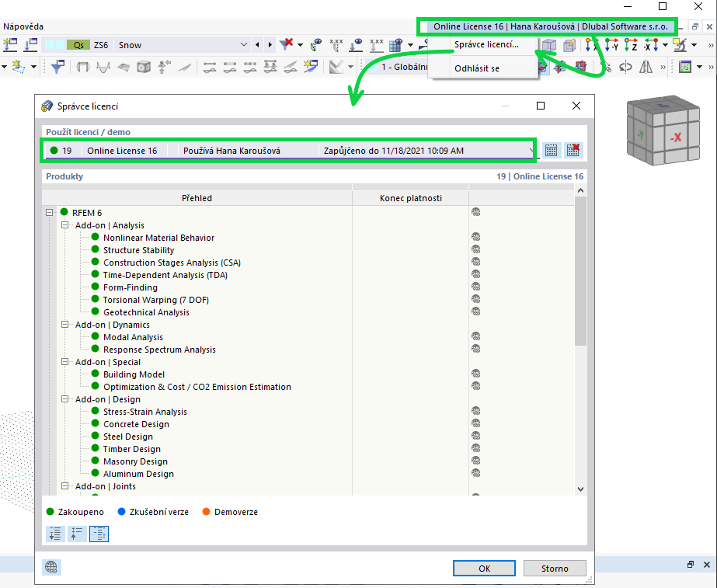The image size is (717, 588).
Task: Click the cube with pencil edit icon
Action: (569, 45)
